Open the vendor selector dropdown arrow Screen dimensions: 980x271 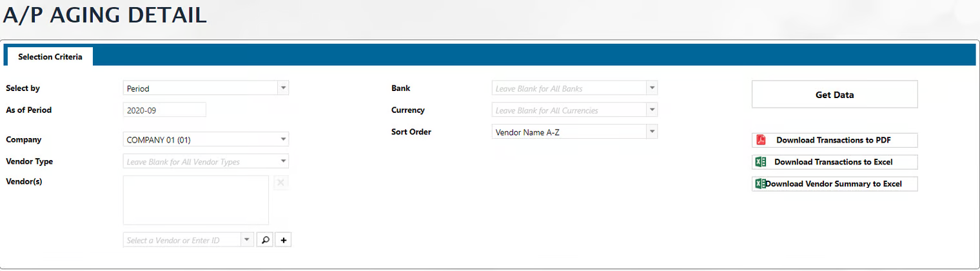coord(246,240)
